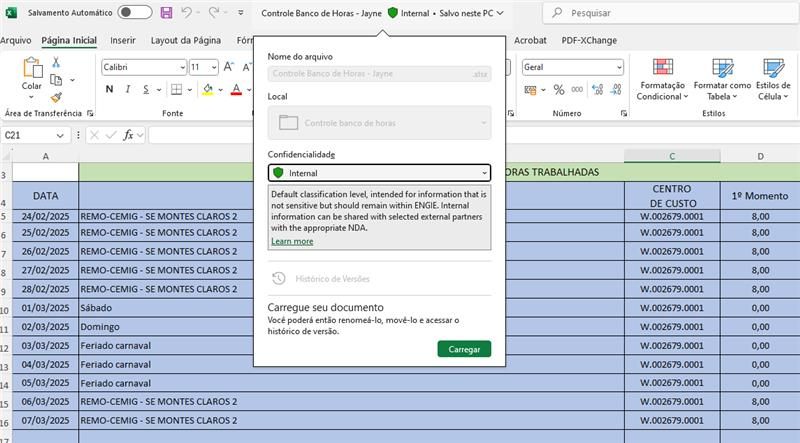This screenshot has height=443, width=800.
Task: Expand the Borders options arrow
Action: point(189,90)
